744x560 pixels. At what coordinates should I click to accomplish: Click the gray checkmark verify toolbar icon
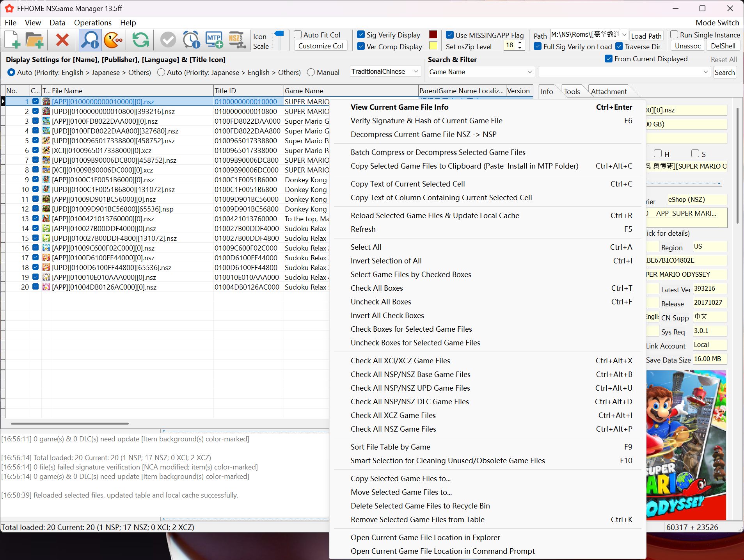(168, 40)
